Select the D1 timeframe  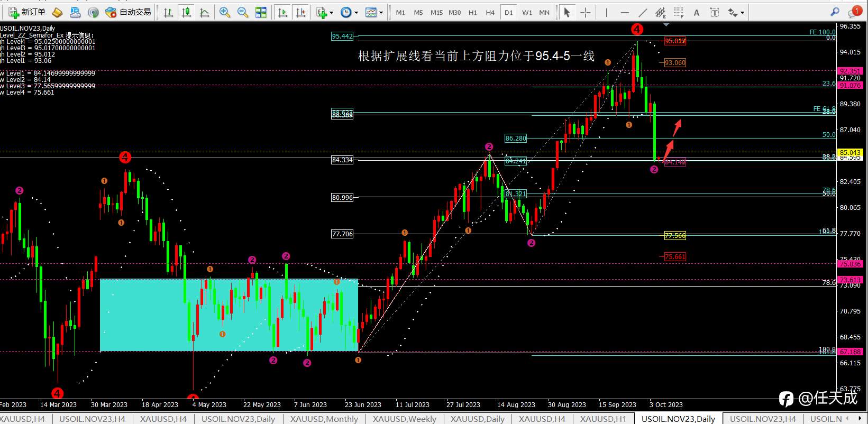click(x=508, y=12)
